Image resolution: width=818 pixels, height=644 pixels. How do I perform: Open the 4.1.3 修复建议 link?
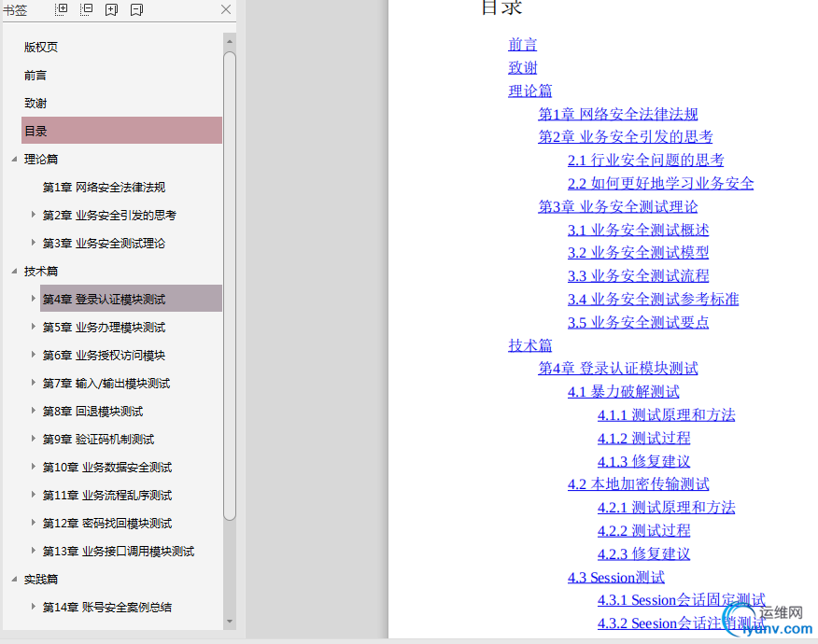(643, 461)
